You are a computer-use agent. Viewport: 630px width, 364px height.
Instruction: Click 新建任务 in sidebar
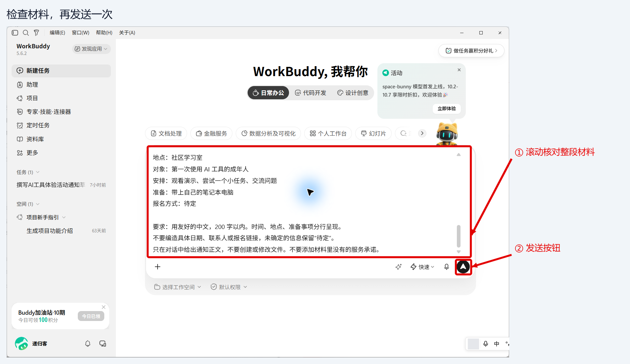(61, 71)
